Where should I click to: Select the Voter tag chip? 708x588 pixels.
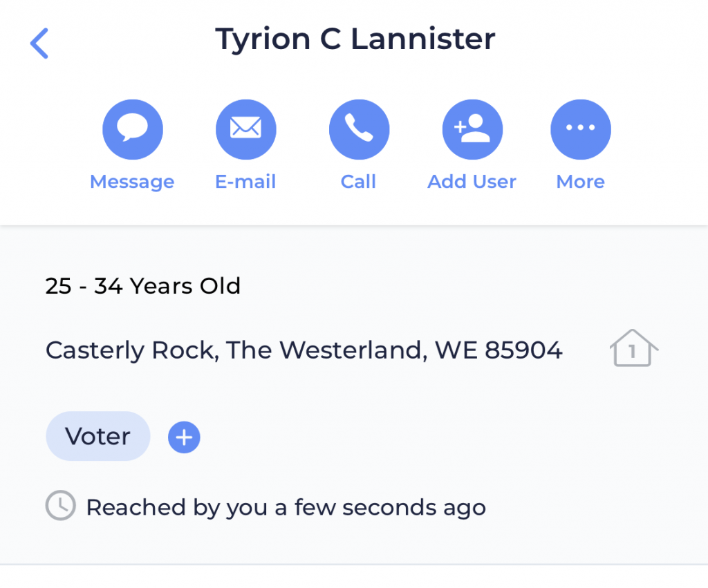coord(98,436)
